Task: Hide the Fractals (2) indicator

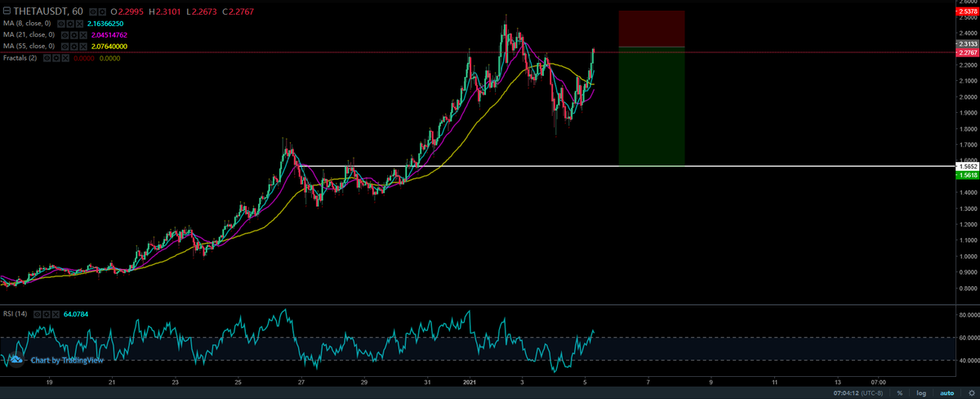Action: tap(47, 58)
